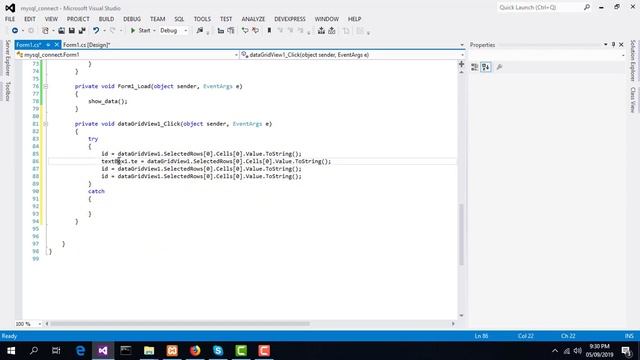Toggle a bookmark with the bookmark icon

(269, 31)
